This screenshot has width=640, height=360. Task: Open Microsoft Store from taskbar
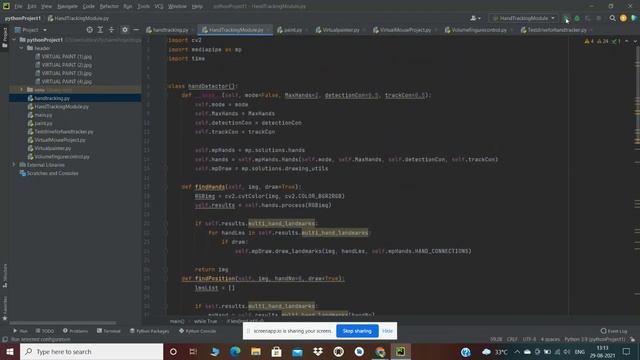pos(276,352)
